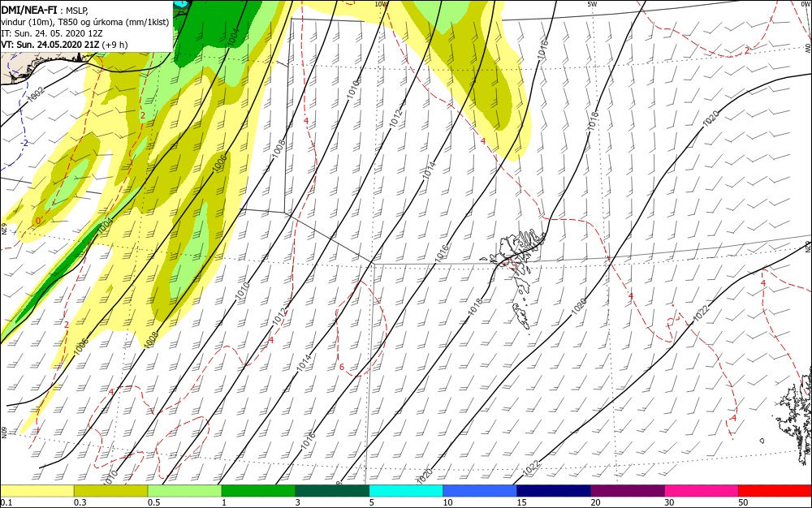Image resolution: width=812 pixels, height=508 pixels.
Task: Select the dark green 3 mm legend band
Action: (x=332, y=491)
